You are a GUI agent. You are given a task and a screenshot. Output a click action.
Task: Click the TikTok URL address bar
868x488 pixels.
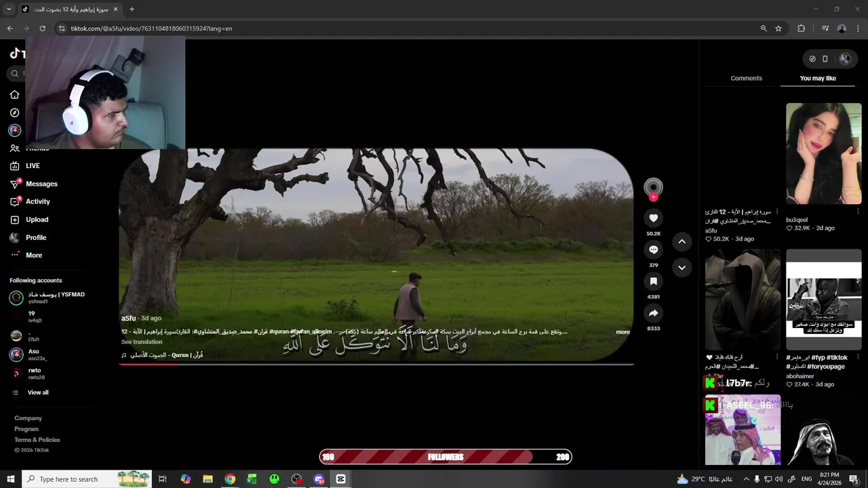pyautogui.click(x=407, y=28)
